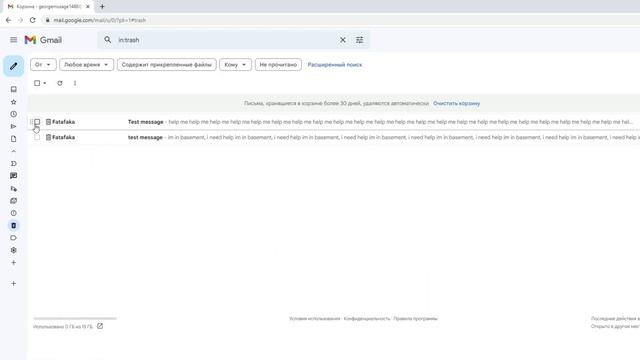Open a new browser tab
This screenshot has width=640, height=360.
coord(102,7)
